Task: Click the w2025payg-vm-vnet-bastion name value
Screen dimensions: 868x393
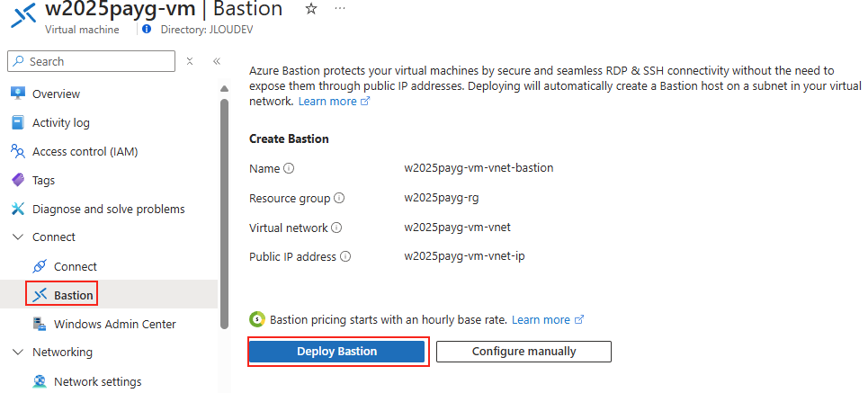Action: click(x=479, y=167)
